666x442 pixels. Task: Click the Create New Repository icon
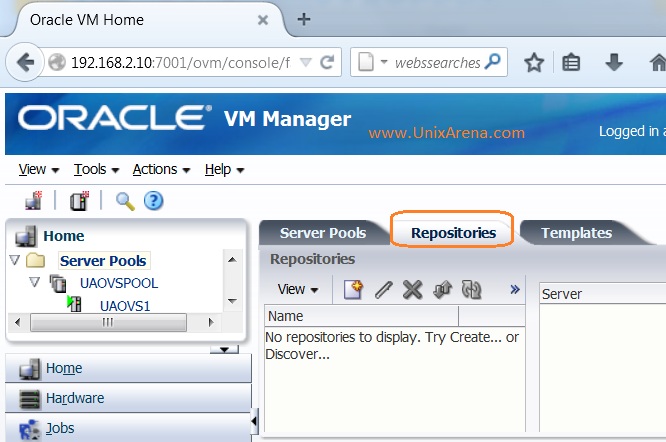click(353, 290)
